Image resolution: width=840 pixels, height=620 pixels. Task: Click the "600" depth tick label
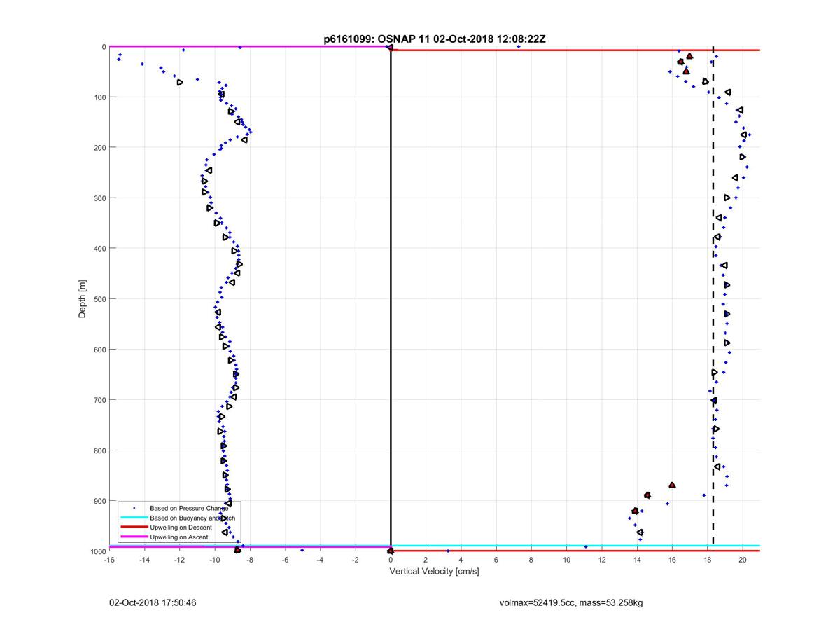pyautogui.click(x=99, y=349)
